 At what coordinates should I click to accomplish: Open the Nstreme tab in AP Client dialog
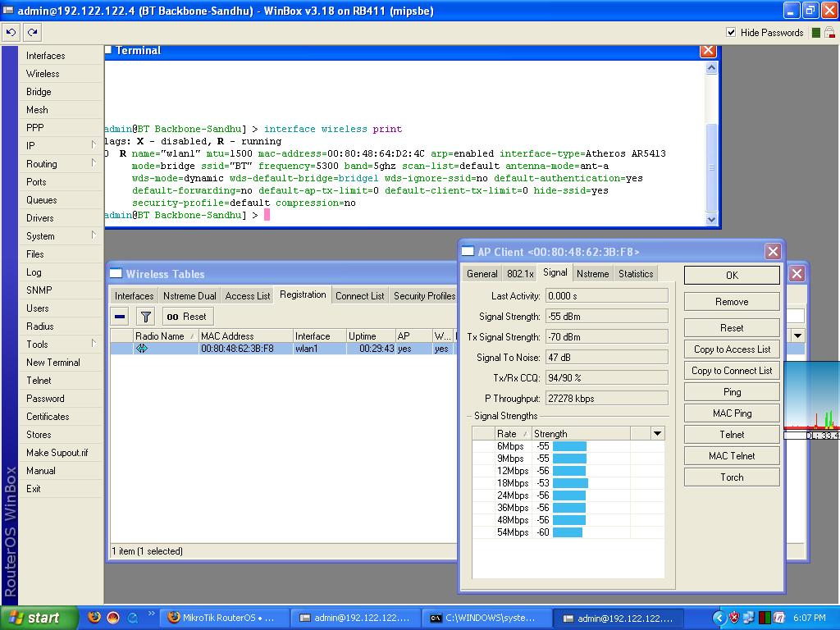[592, 274]
